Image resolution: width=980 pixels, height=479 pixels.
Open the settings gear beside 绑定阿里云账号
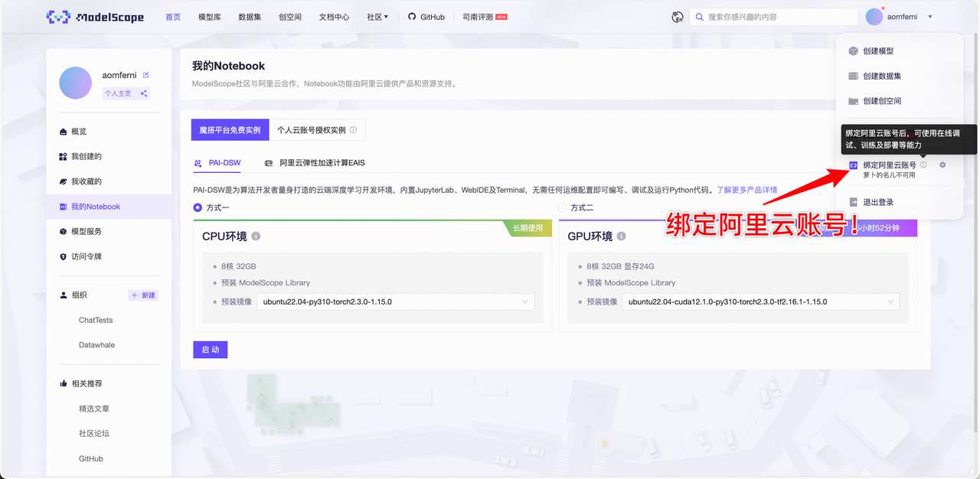pos(942,165)
